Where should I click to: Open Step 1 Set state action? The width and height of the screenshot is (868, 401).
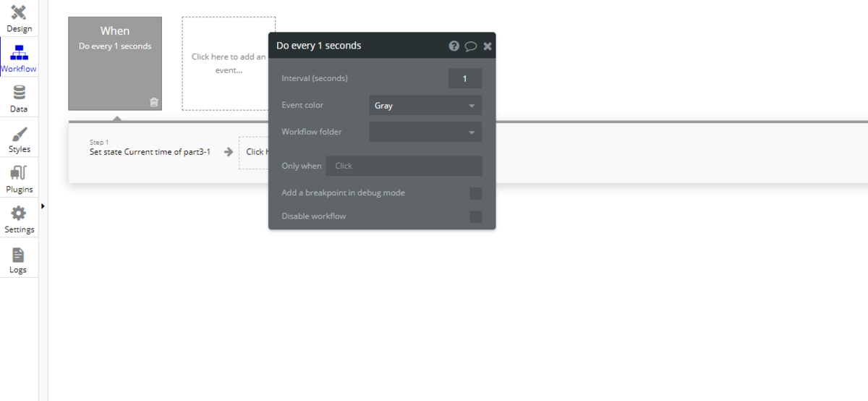pyautogui.click(x=150, y=148)
